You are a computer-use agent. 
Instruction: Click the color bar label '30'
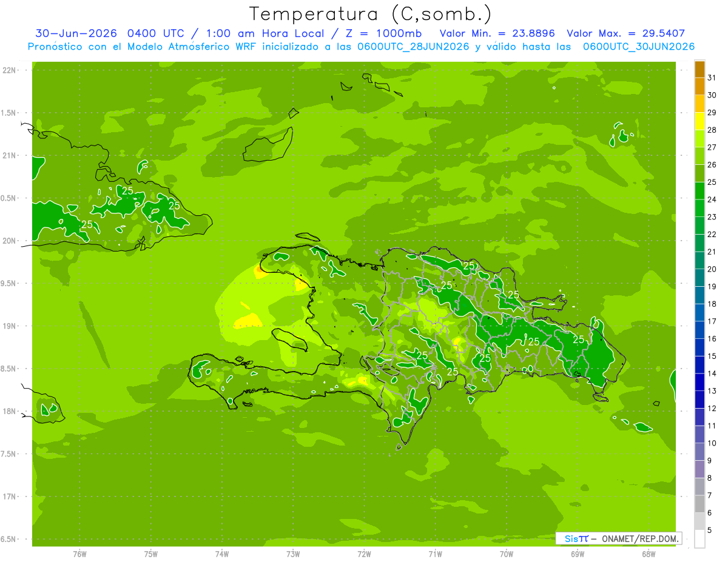[712, 95]
